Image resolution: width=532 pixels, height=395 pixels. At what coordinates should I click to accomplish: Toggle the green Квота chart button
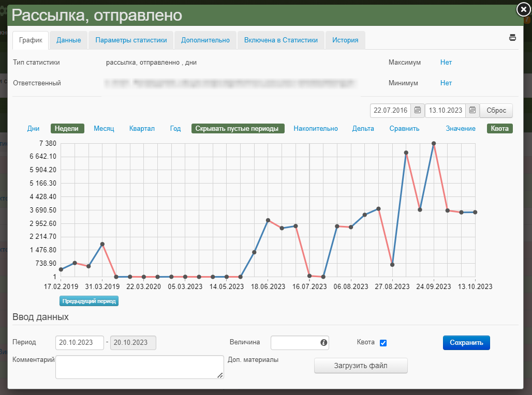(x=499, y=129)
